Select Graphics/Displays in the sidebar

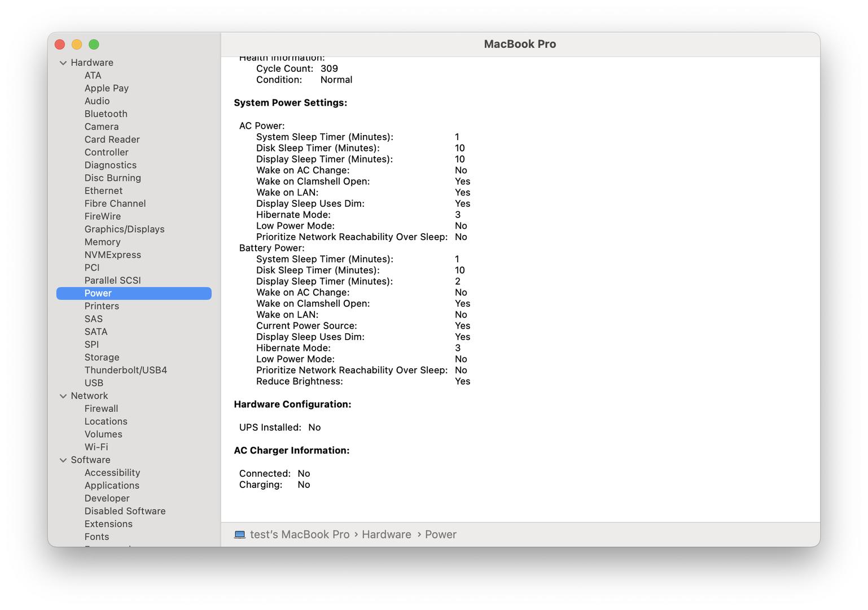pos(125,229)
